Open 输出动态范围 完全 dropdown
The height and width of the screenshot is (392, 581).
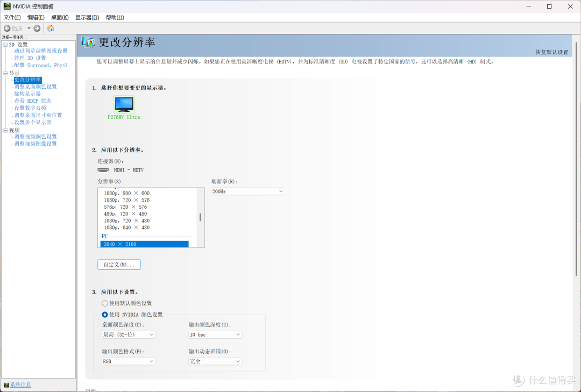[x=215, y=361]
